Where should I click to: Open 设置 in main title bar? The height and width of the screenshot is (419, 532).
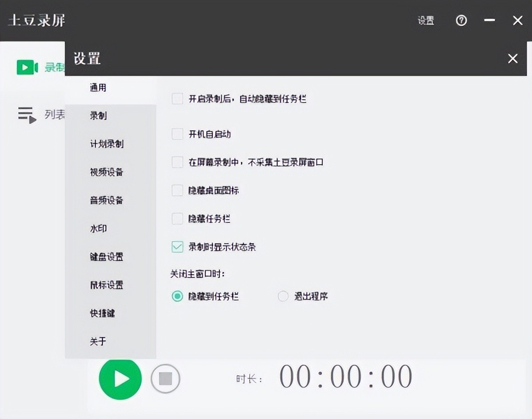point(426,20)
